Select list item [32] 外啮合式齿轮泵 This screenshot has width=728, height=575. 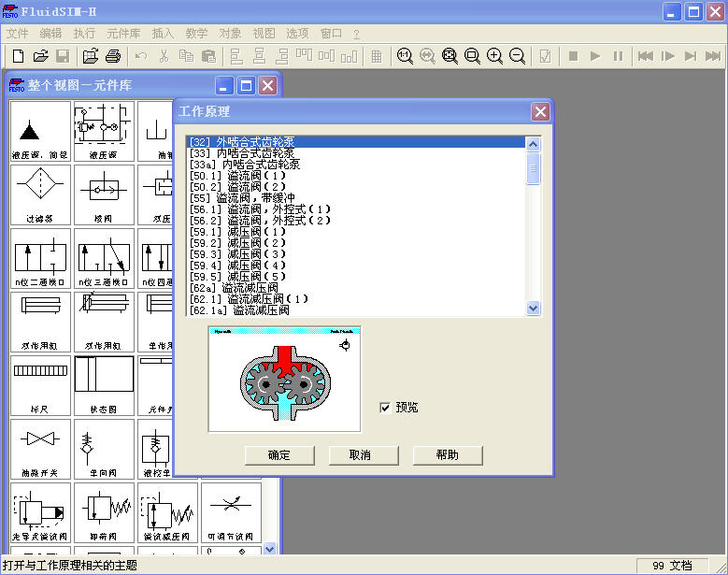click(357, 142)
